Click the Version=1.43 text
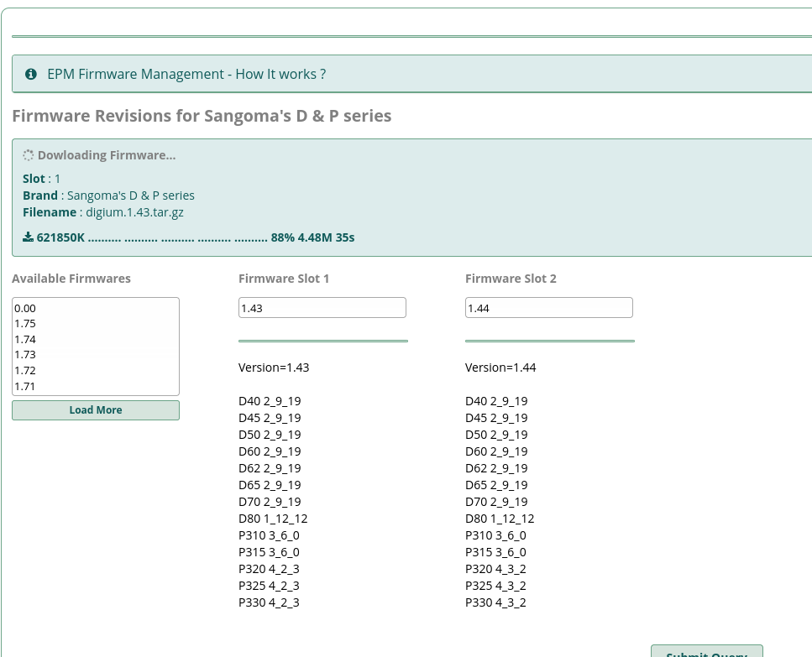812x657 pixels. click(x=274, y=368)
